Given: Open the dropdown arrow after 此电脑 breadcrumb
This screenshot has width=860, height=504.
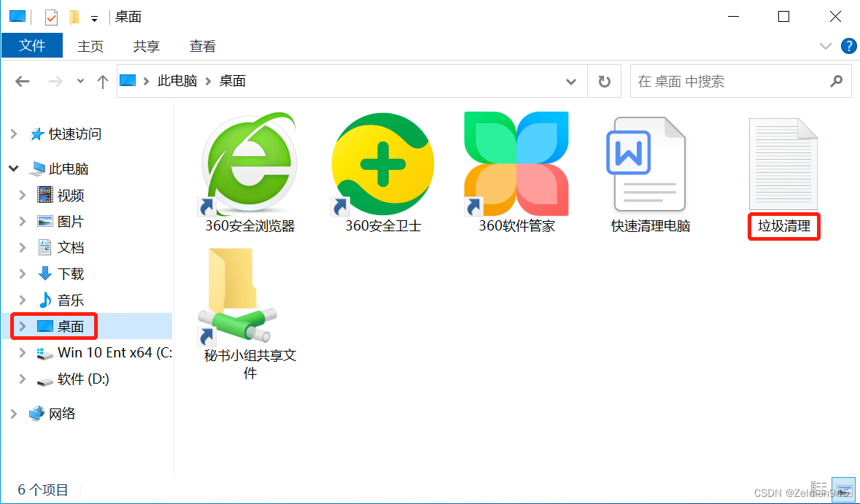Looking at the screenshot, I should pos(208,82).
